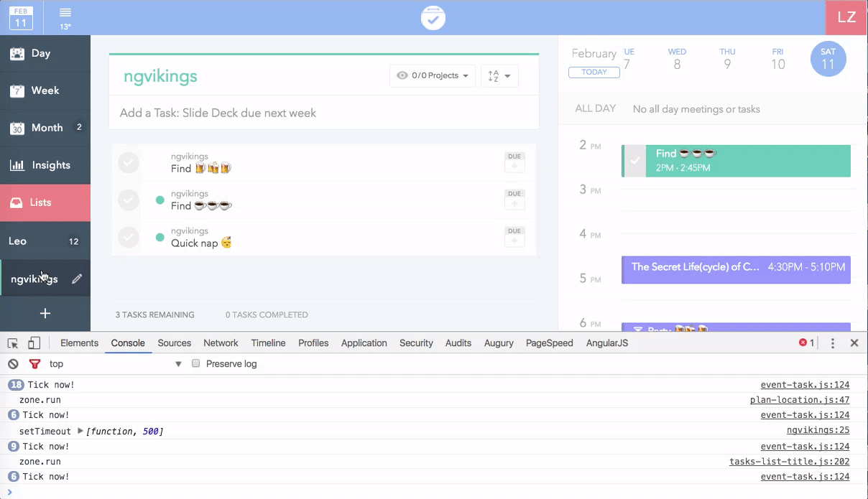868x499 pixels.
Task: Close the DevTools panel
Action: pyautogui.click(x=854, y=343)
